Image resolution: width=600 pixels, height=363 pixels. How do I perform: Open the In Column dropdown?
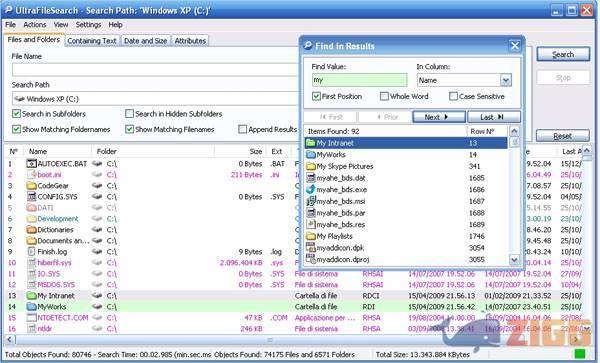505,80
